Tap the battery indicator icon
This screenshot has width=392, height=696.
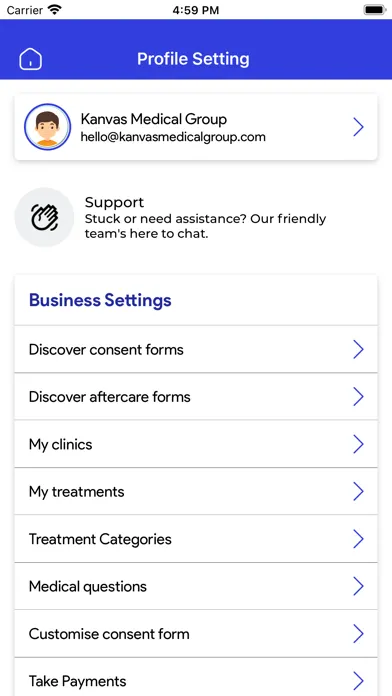375,10
